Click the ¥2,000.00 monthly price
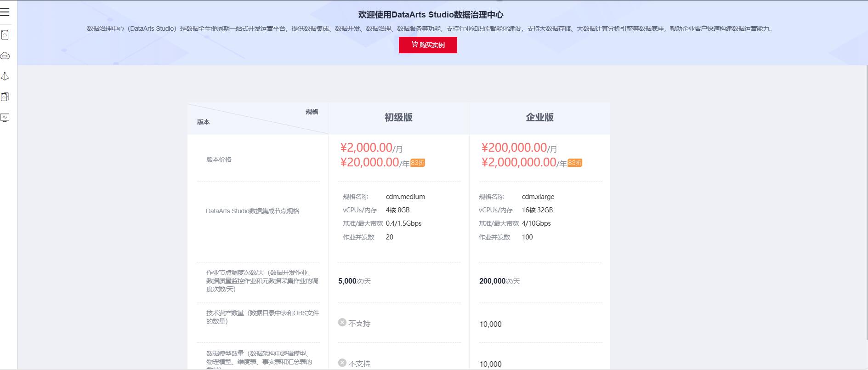Viewport: 868px width, 370px height. [366, 148]
